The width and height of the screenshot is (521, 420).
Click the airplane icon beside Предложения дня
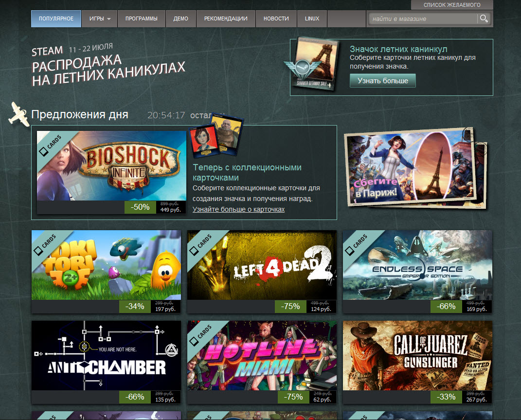pyautogui.click(x=19, y=114)
